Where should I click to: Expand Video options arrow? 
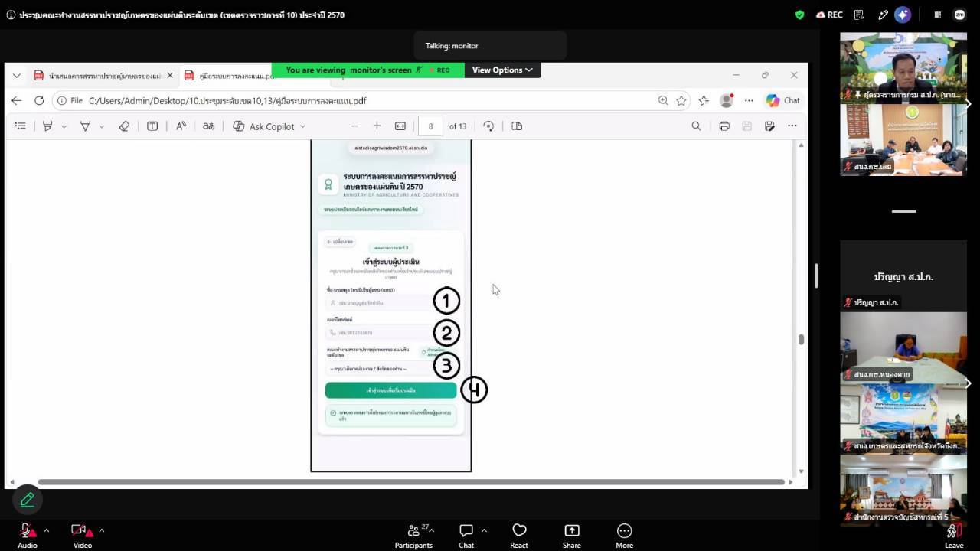(x=101, y=530)
